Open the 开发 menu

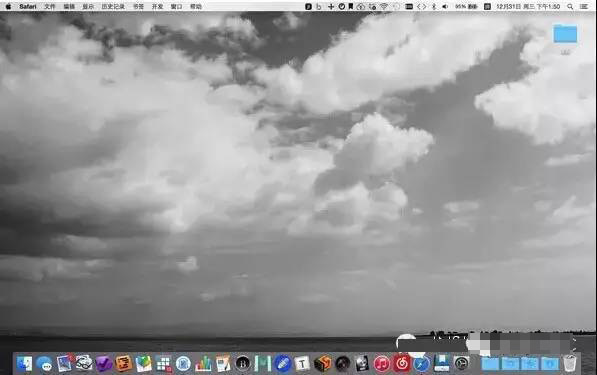157,6
